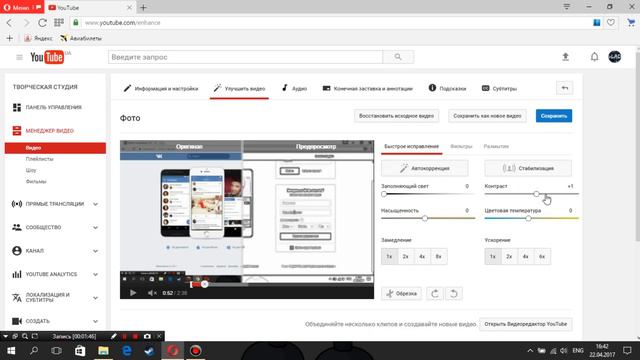This screenshot has height=360, width=640.
Task: Select 6x acceleration option
Action: click(x=542, y=256)
